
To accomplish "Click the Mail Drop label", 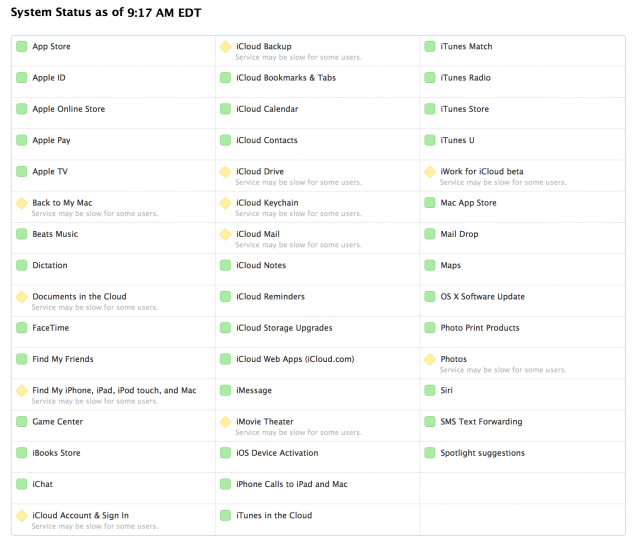I will click(459, 234).
